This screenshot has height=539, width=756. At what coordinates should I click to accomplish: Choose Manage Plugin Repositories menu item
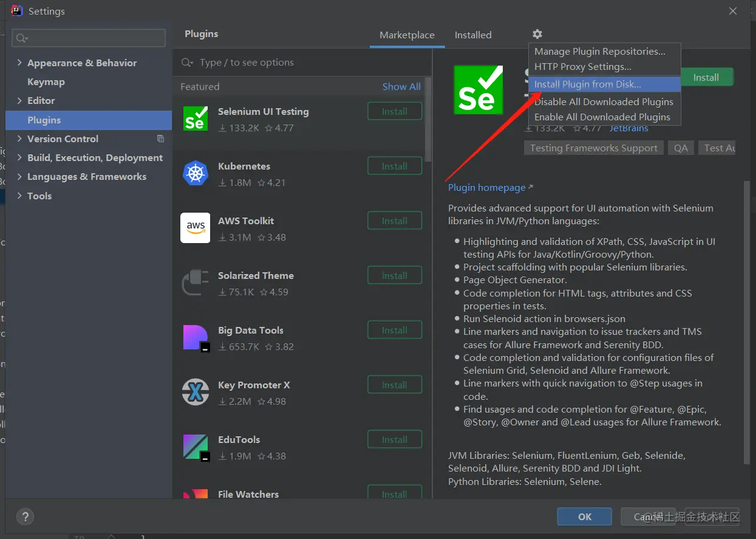point(604,52)
